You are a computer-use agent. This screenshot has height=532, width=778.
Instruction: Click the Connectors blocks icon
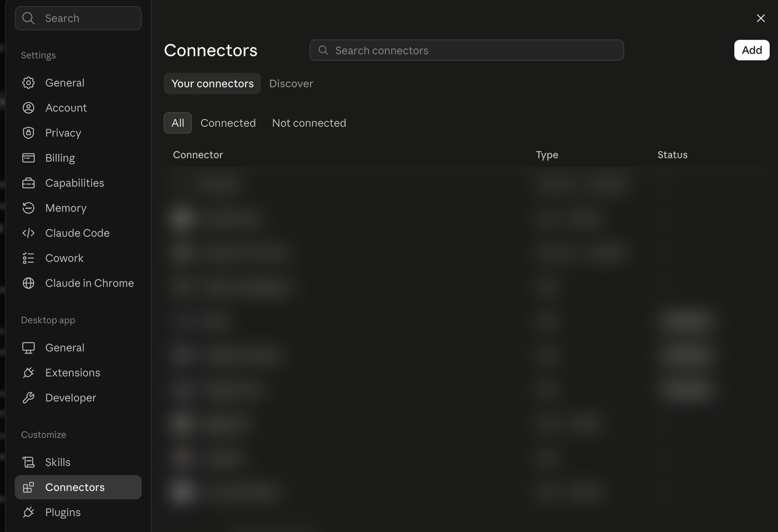pos(28,488)
